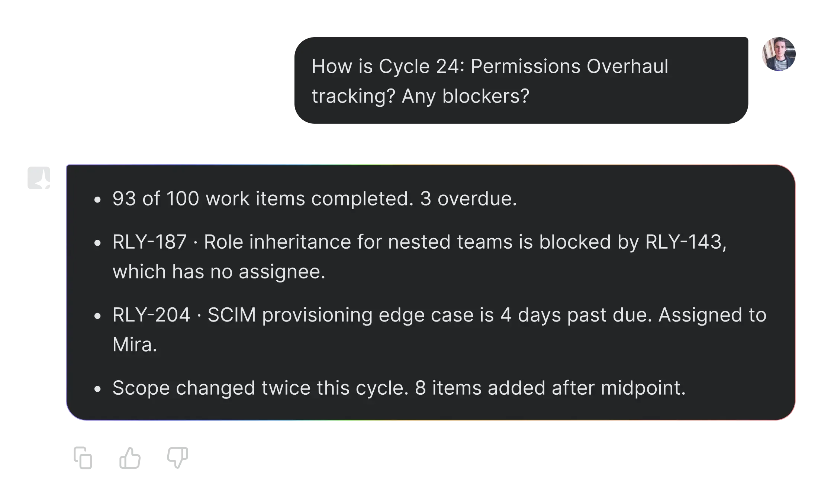Click the "which has no assignee" text
This screenshot has height=504, width=821.
pos(219,272)
